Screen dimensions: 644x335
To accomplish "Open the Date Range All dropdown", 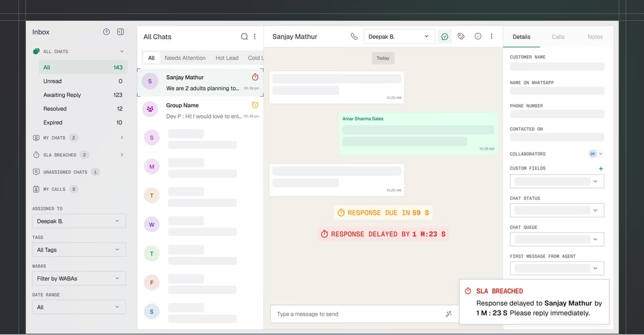I will 79,307.
